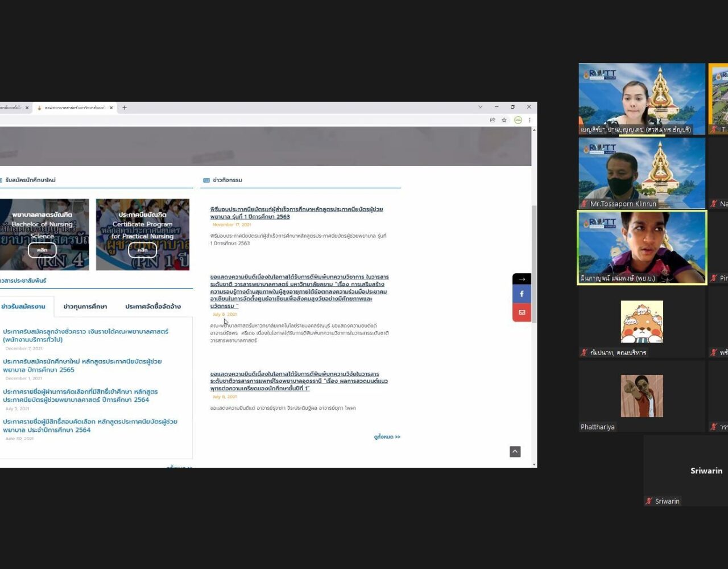Select Phatthariya's participant tile
728x569 pixels.
pyautogui.click(x=642, y=396)
